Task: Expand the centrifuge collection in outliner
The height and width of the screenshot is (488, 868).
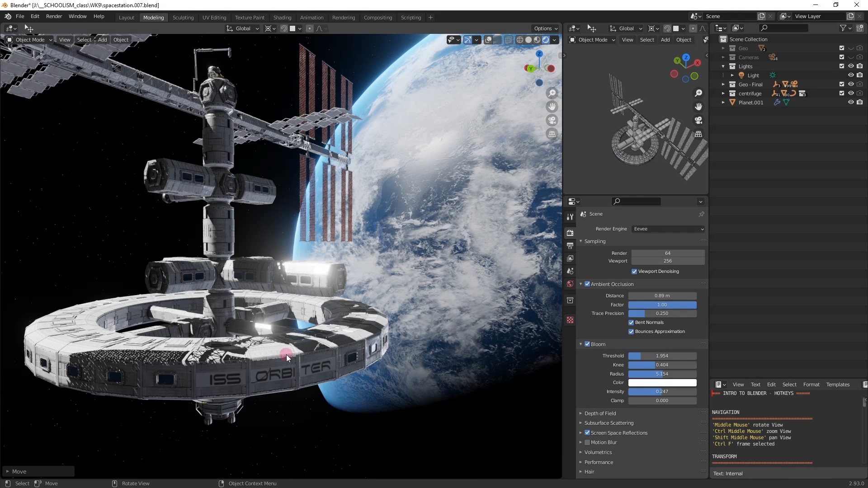Action: coord(723,94)
